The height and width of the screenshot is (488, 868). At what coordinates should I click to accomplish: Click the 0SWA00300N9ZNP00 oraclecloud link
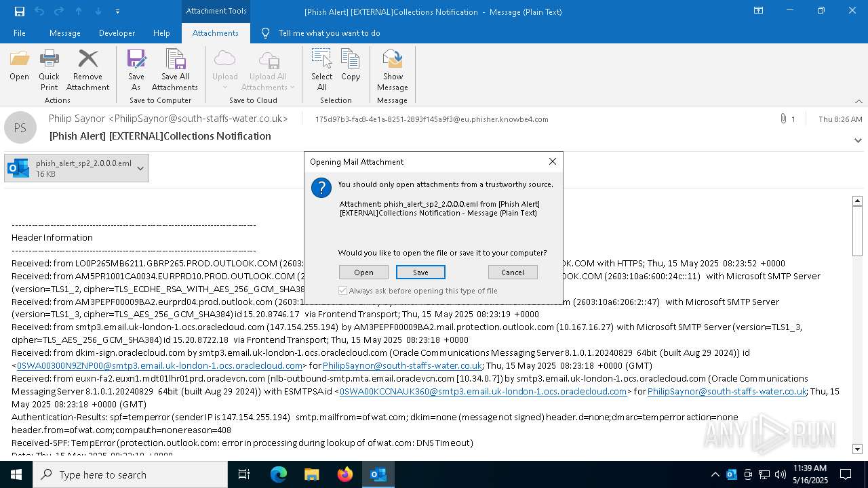(159, 365)
